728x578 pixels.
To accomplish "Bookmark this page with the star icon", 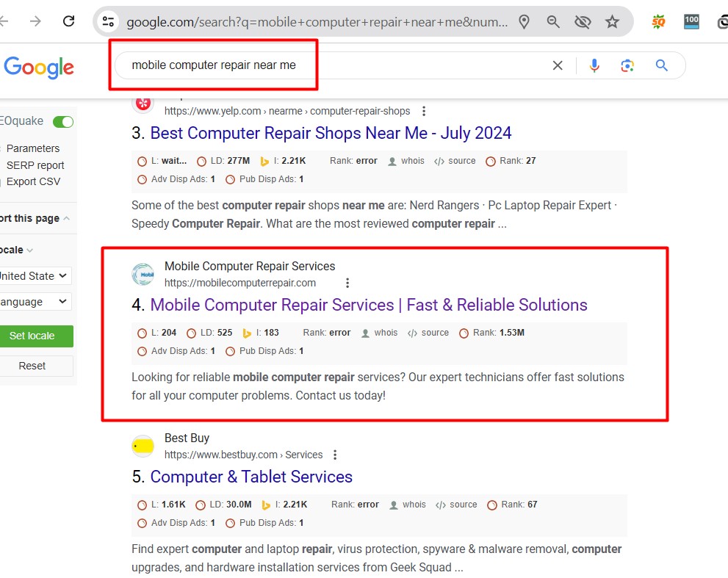I will tap(613, 21).
